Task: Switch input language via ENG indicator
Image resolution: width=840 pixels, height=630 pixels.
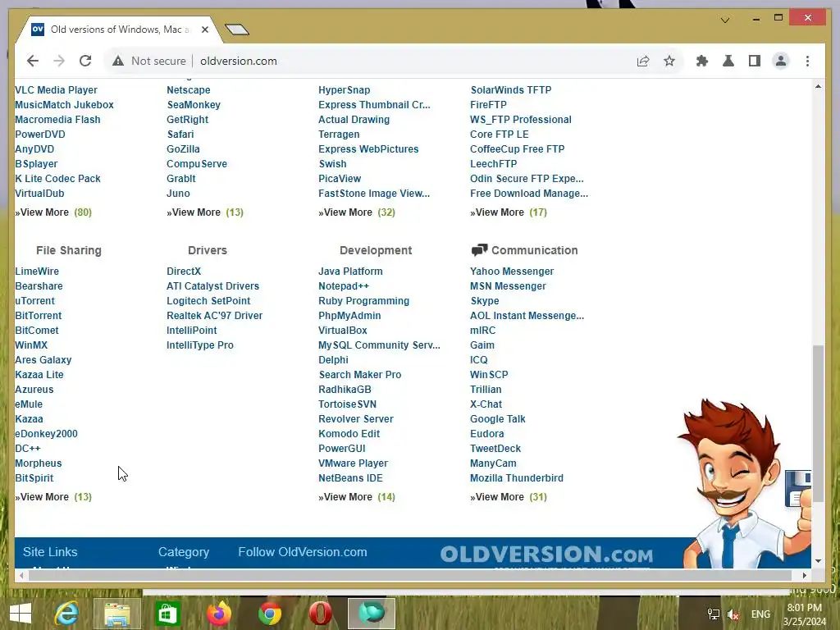Action: click(x=760, y=614)
